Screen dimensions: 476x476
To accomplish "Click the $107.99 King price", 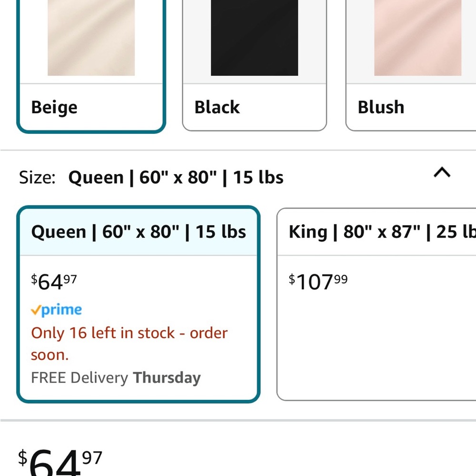I will pyautogui.click(x=318, y=282).
